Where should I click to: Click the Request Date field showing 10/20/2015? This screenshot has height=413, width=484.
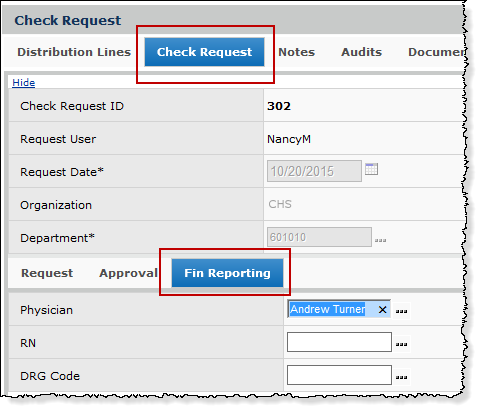tap(314, 171)
